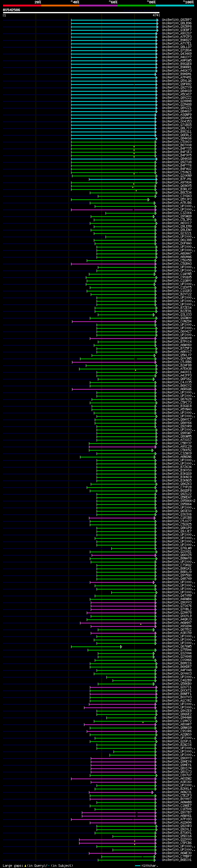This screenshot has height=868, width=197.
Task: Open hit UniRef100_Q9ZRP8
Action: (x=177, y=26)
